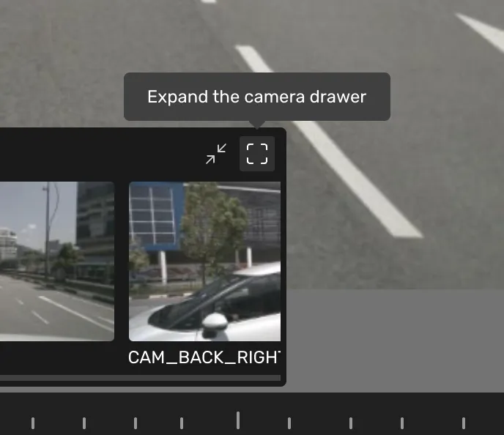Click the tallest tick marker on timeline
The height and width of the screenshot is (435, 504).
pyautogui.click(x=238, y=420)
